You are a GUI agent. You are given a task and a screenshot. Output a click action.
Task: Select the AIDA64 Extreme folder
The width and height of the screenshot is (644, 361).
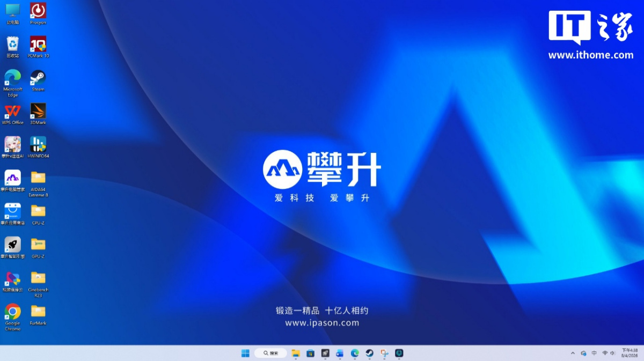click(38, 178)
